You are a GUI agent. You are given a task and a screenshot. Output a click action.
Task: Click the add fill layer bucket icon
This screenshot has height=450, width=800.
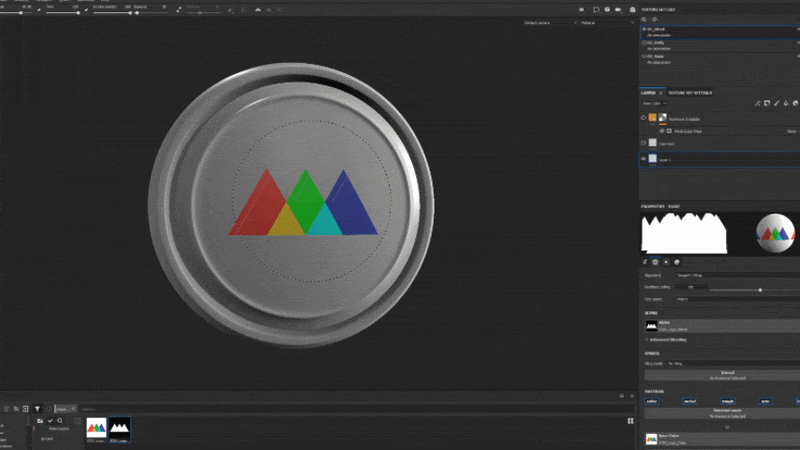[786, 103]
